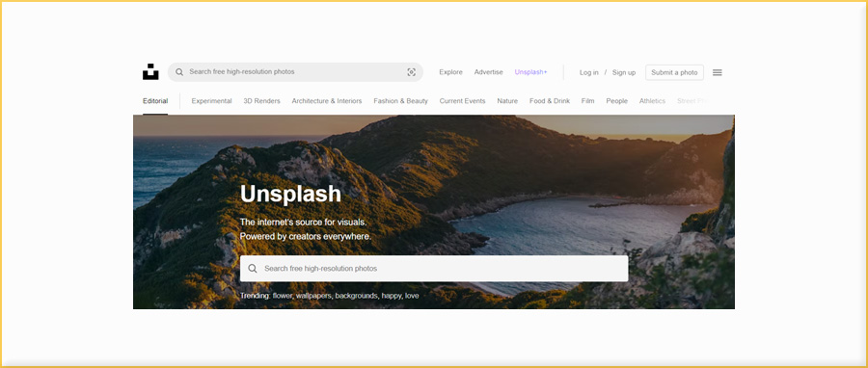Select the Nature category tab
Screen dimensions: 868x368
point(507,101)
